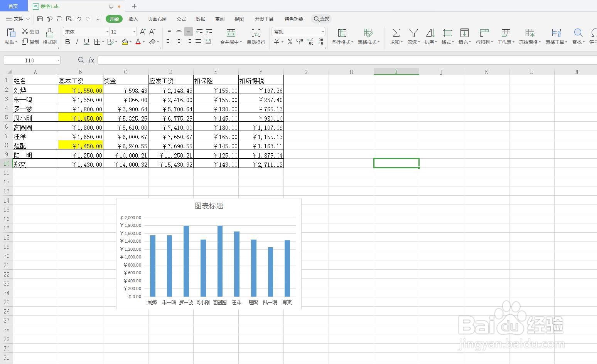The image size is (597, 364).
Task: Switch to the 页面布局 ribbon tab
Action: (157, 19)
